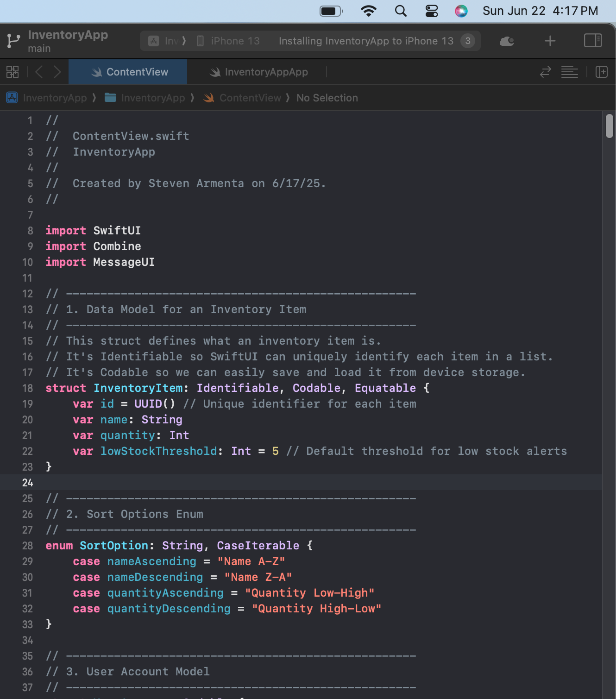Image resolution: width=616 pixels, height=699 pixels.
Task: Click the Xcode Cloud status icon
Action: [507, 41]
